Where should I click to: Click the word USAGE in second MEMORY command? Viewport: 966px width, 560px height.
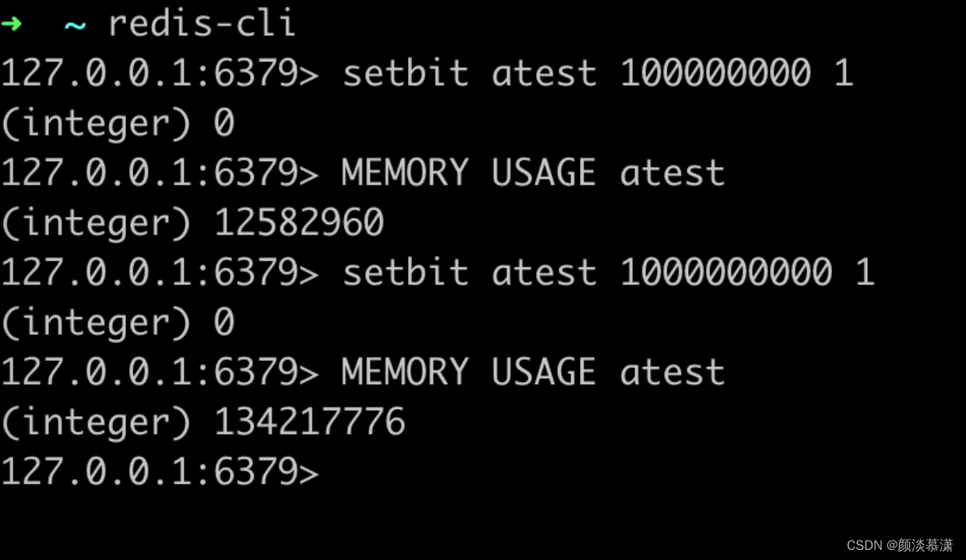[x=544, y=372]
